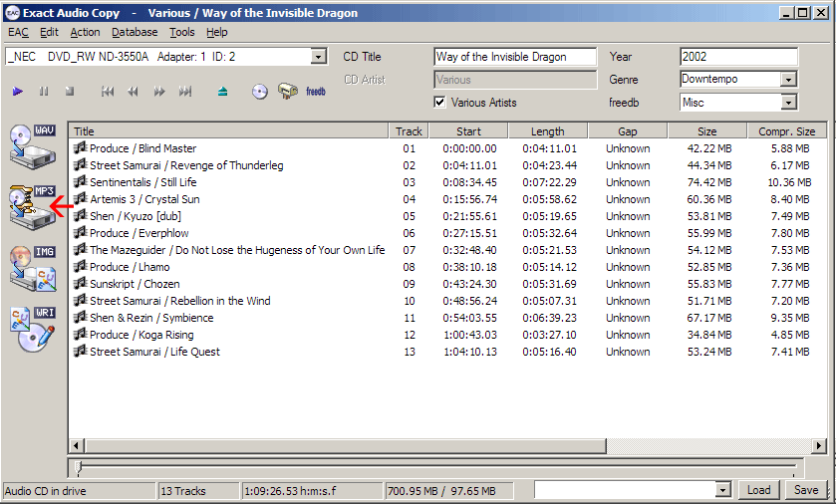This screenshot has width=836, height=504.
Task: Select track Produce / Lhamo
Action: click(130, 267)
